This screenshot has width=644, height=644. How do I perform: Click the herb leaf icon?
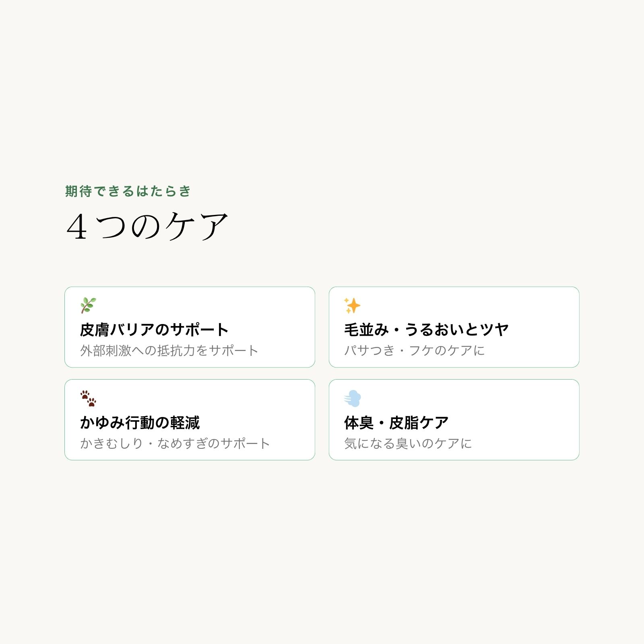pos(88,305)
